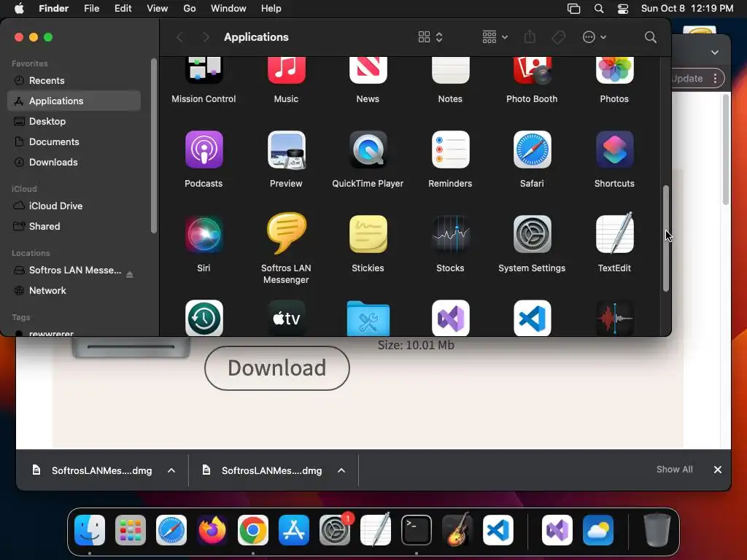Open Google Chrome from the Dock
The image size is (747, 560).
pyautogui.click(x=253, y=530)
